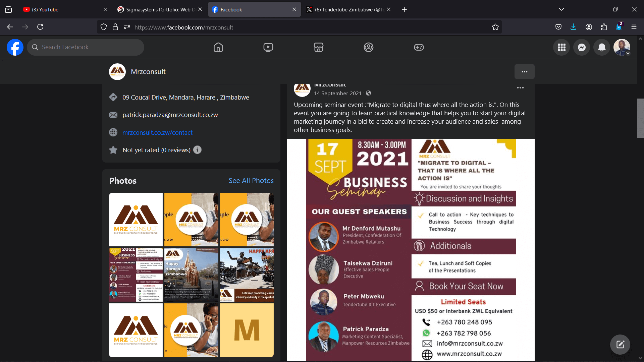Screen dimensions: 644x362
Task: List all tabs dropdown arrow
Action: (x=561, y=9)
